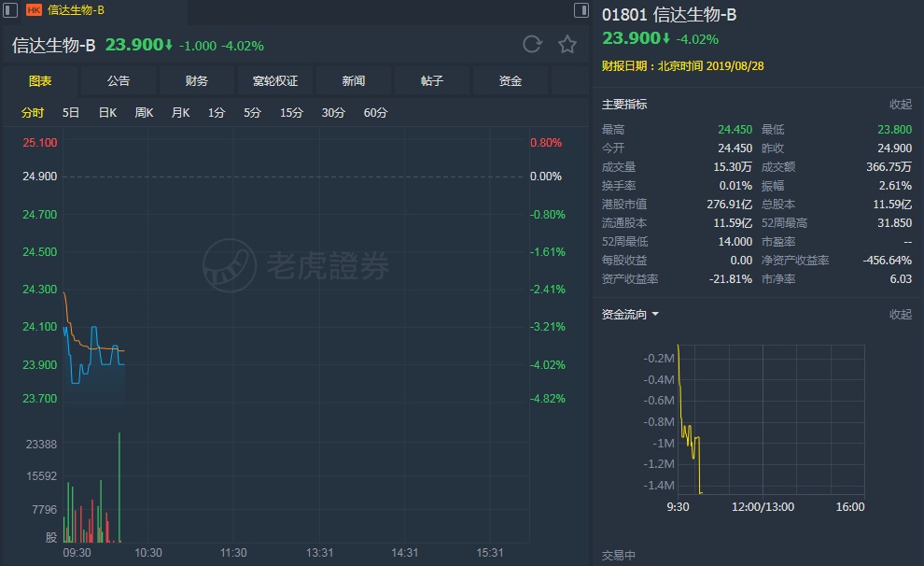Click the 新闻 news tab
This screenshot has height=566, width=924.
[x=354, y=81]
